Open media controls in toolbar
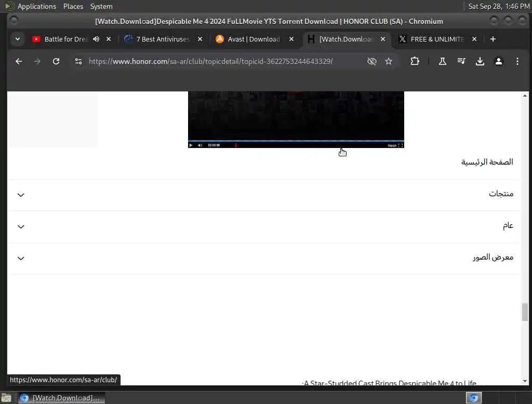532x404 pixels. tap(461, 61)
